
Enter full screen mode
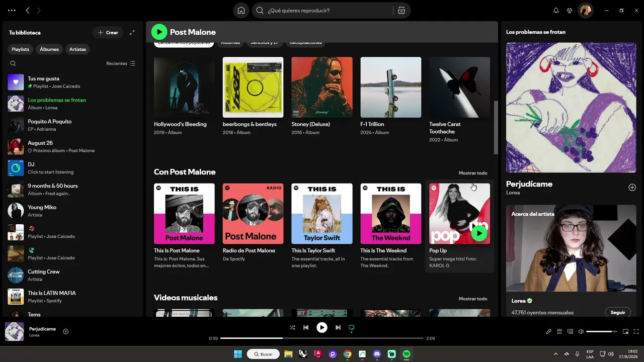(636, 331)
